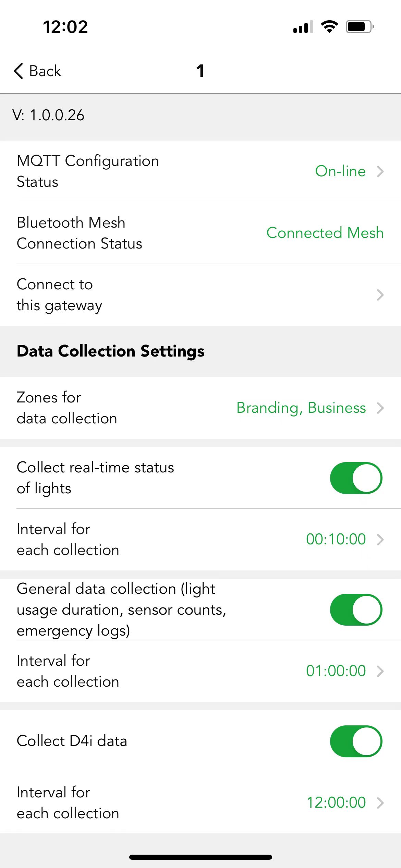Viewport: 401px width, 868px height.
Task: Tap the battery indicator icon
Action: pyautogui.click(x=360, y=26)
